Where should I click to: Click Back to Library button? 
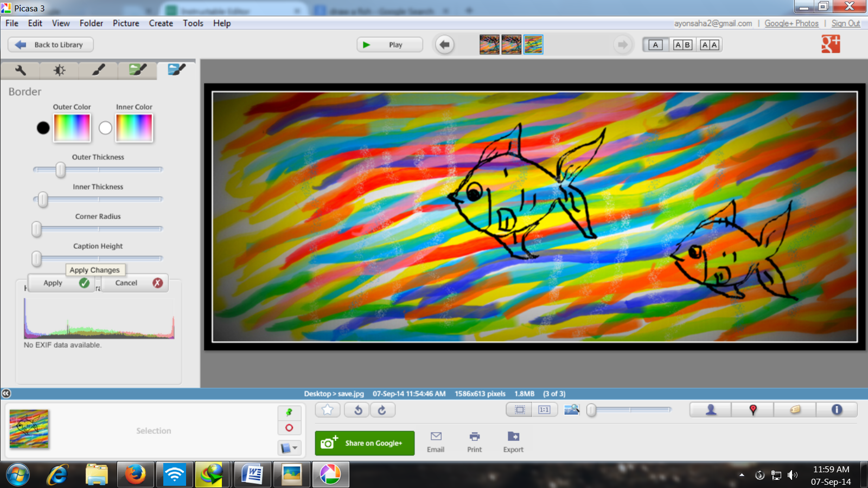tap(50, 44)
